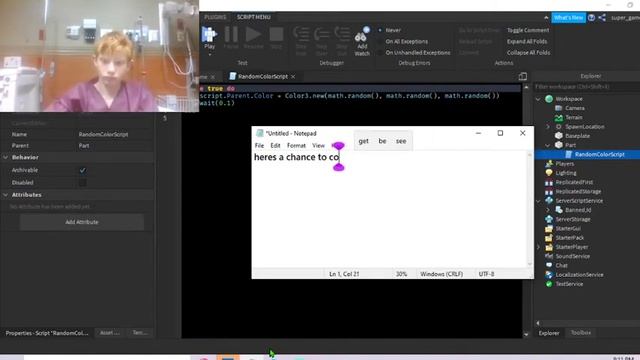Viewport: 640px width, 360px height.
Task: Select the Baseplate part icon
Action: tap(558, 136)
